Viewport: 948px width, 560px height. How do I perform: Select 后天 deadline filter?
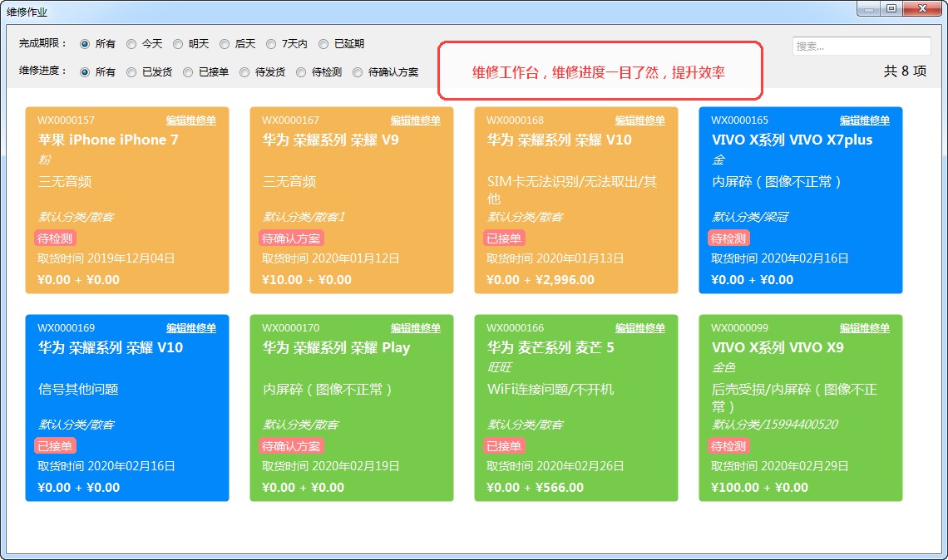tap(225, 44)
